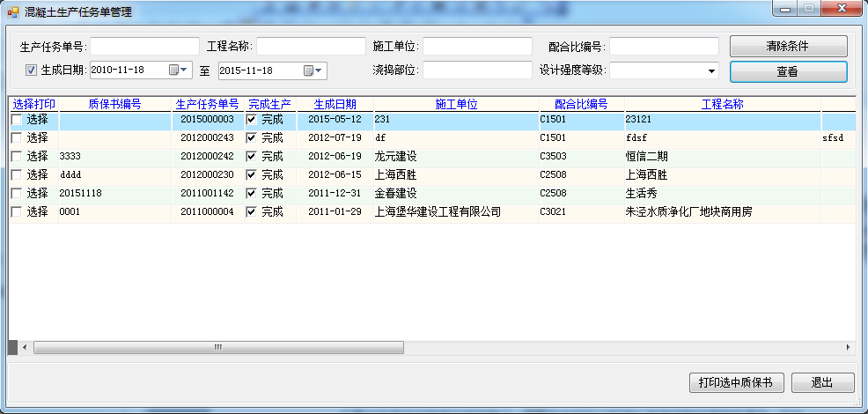Click the 生产任务单号 input field
This screenshot has width=868, height=414.
(144, 46)
